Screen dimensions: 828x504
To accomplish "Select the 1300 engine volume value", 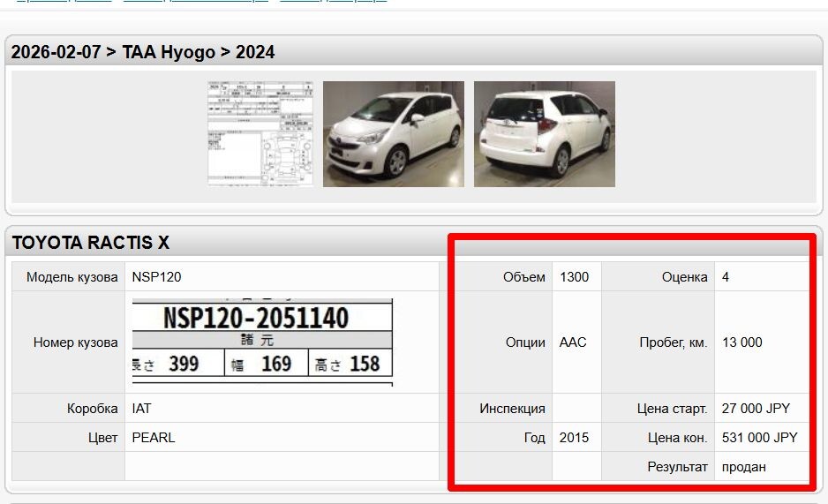I will (x=574, y=277).
